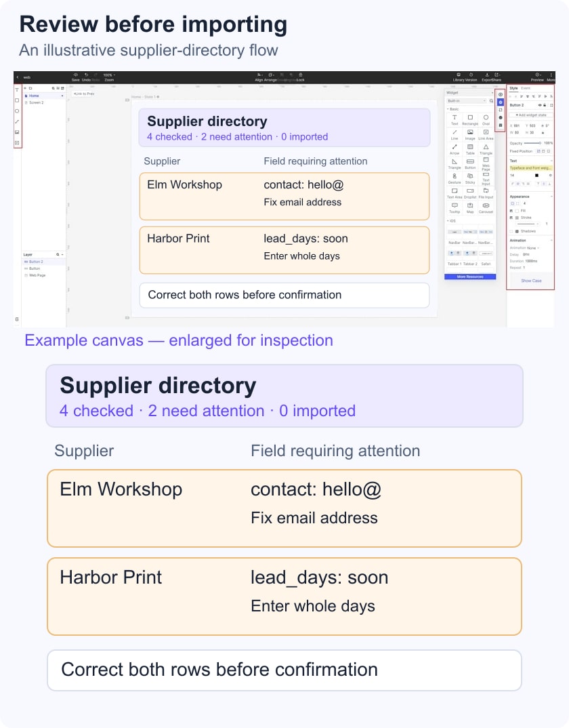Pick the Gesture widget in Widget panel
Screen dimensions: 569x728
click(455, 179)
